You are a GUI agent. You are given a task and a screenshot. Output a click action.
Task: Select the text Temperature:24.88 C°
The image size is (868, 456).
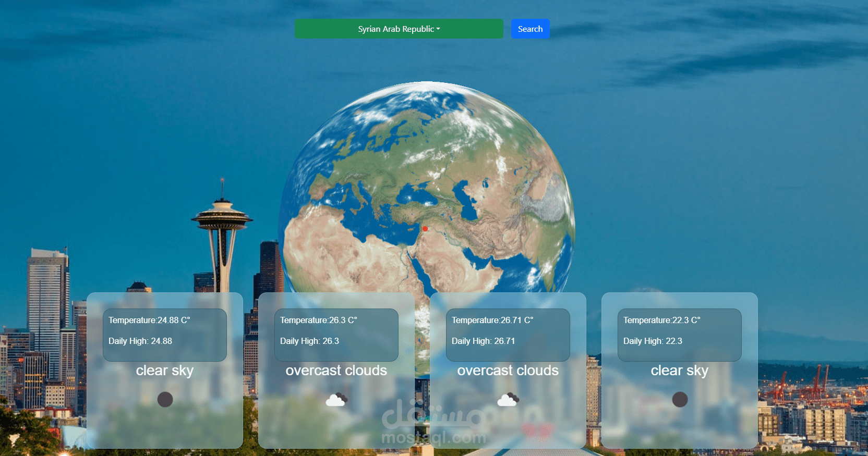[x=149, y=320]
